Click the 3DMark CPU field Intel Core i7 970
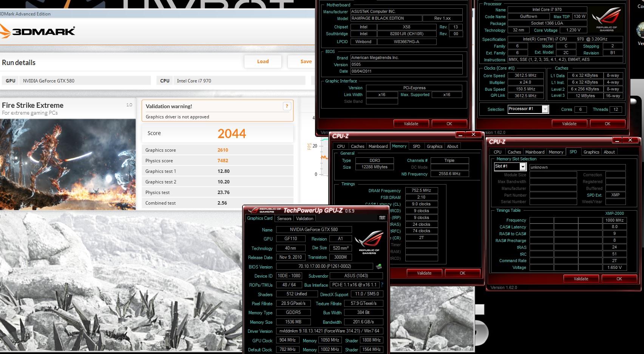Screen dimensions: 644x354 tap(239, 81)
